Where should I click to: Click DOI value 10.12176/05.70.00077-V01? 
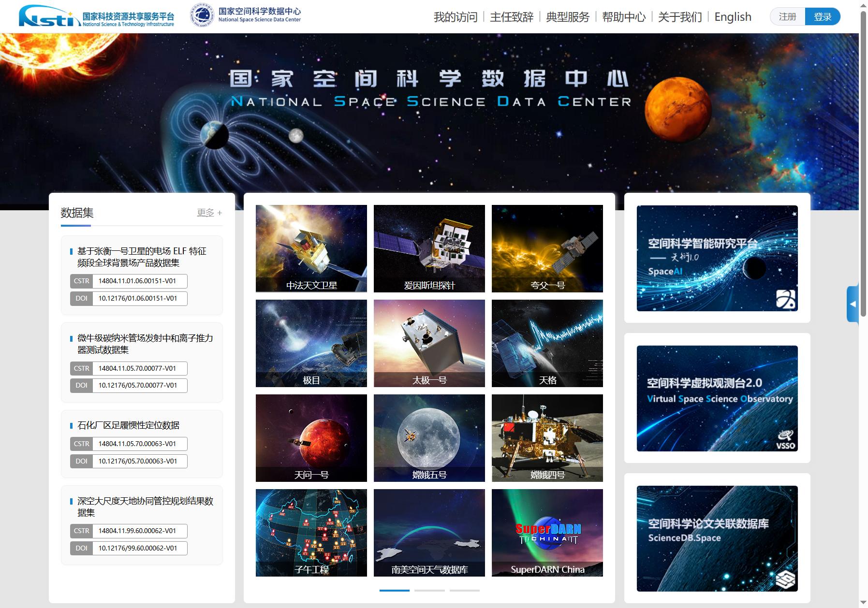tap(139, 385)
